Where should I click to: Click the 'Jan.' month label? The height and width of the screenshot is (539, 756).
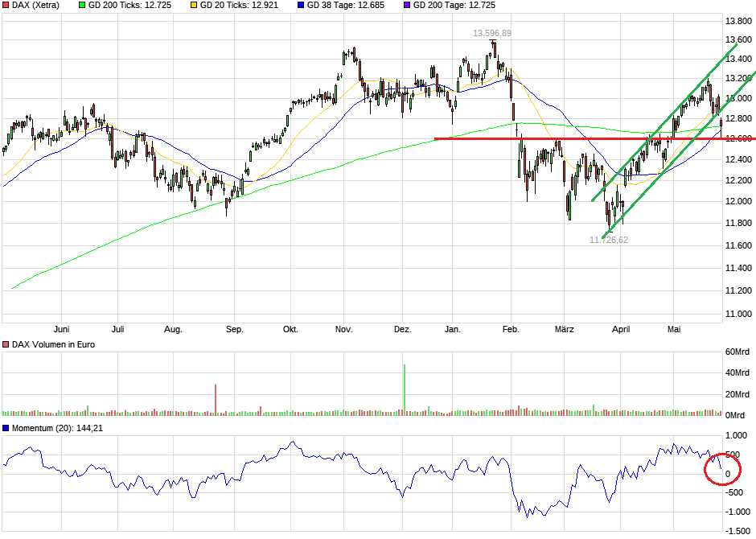click(x=452, y=329)
